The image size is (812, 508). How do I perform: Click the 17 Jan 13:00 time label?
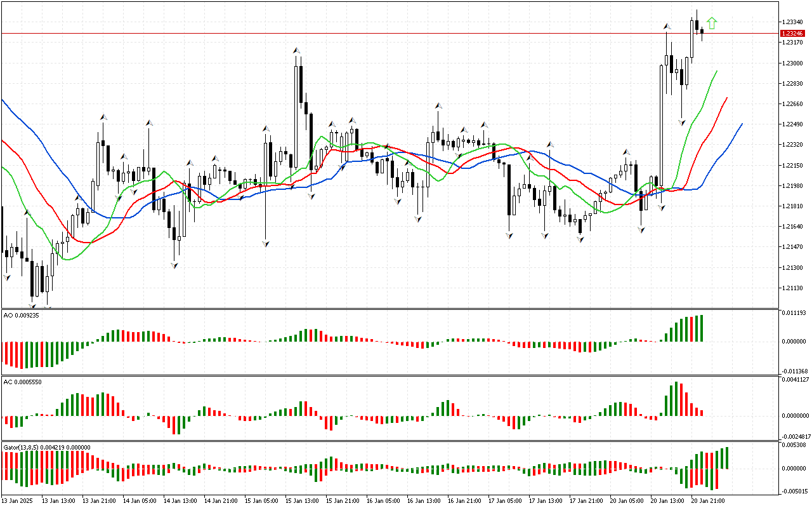pyautogui.click(x=546, y=501)
